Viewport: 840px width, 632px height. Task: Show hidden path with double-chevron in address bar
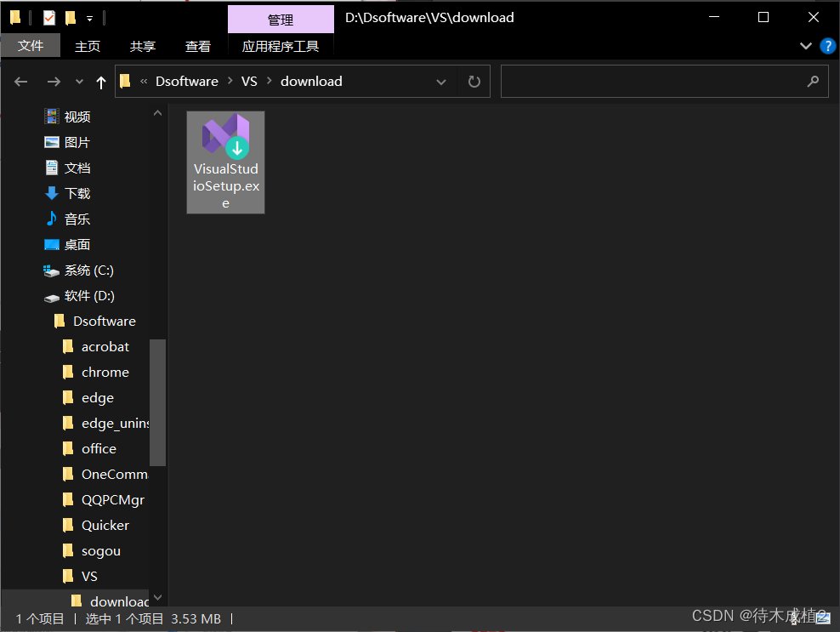[x=144, y=82]
